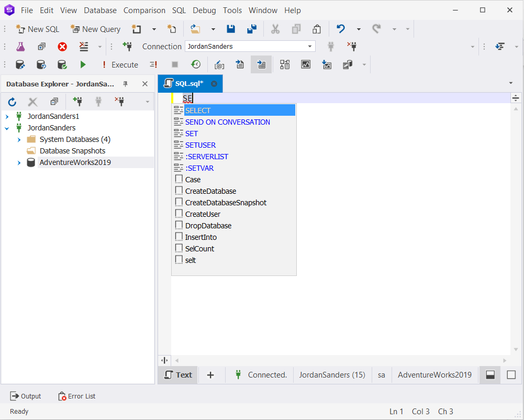Create a new connection with the green plug icon
The width and height of the screenshot is (524, 420).
[77, 102]
